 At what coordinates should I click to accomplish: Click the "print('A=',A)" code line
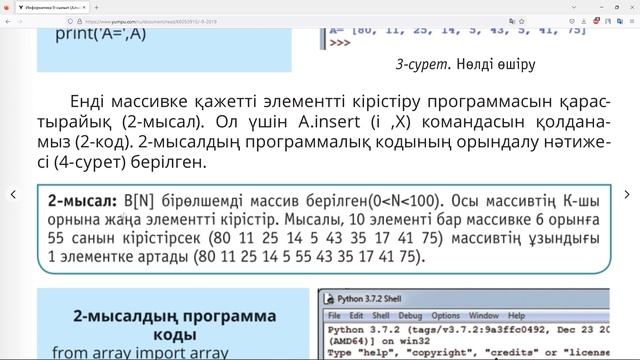[100, 34]
